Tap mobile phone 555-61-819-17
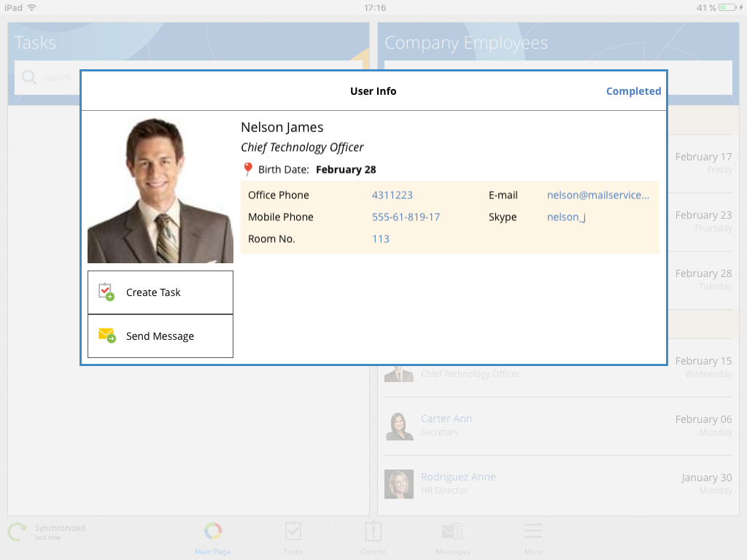747x560 pixels. click(406, 217)
